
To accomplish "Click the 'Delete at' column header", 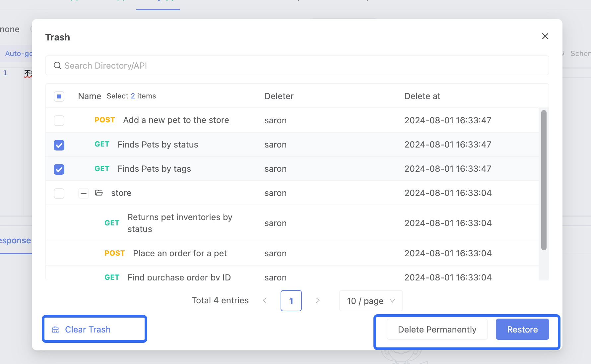I will 422,96.
